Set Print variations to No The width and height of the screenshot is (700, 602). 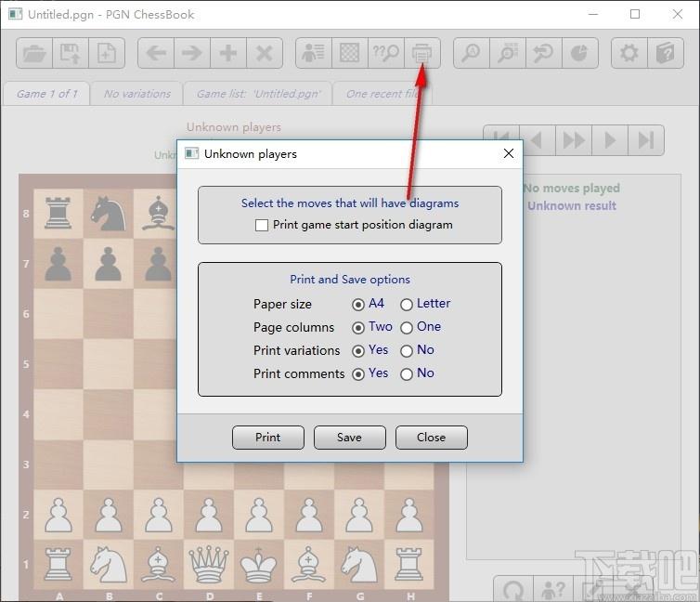point(407,350)
